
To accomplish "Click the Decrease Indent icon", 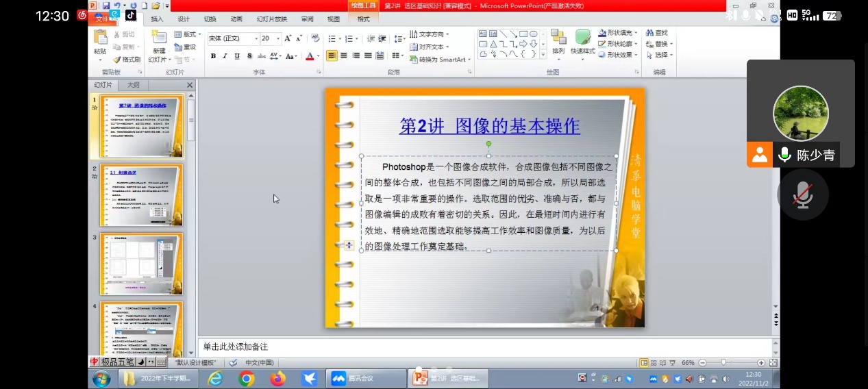I will coord(371,38).
